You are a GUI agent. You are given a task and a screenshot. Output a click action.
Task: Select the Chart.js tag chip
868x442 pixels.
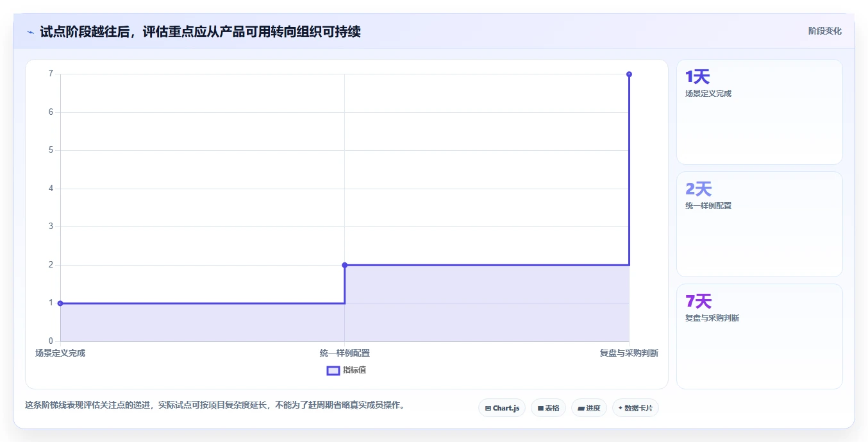(x=502, y=408)
